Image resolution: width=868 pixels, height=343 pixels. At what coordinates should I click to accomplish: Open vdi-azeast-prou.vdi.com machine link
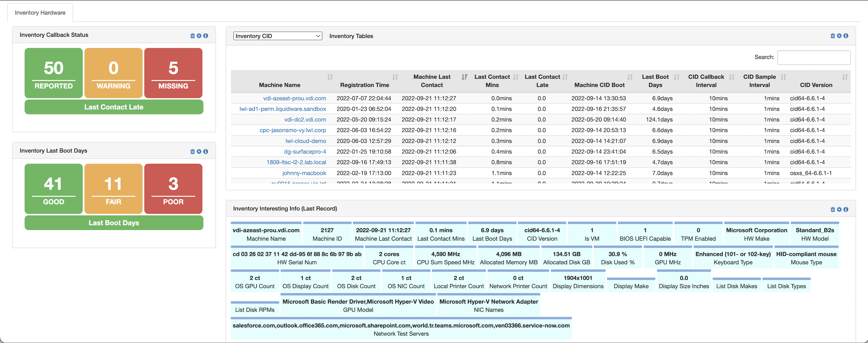pyautogui.click(x=295, y=98)
